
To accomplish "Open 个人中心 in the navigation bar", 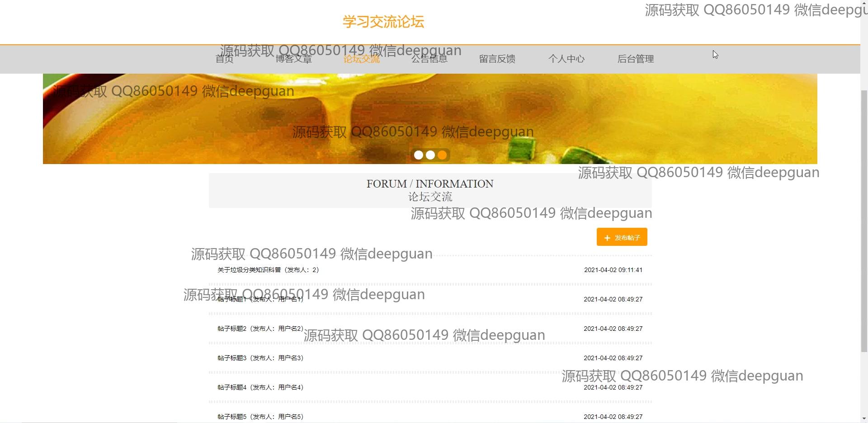I will point(566,59).
